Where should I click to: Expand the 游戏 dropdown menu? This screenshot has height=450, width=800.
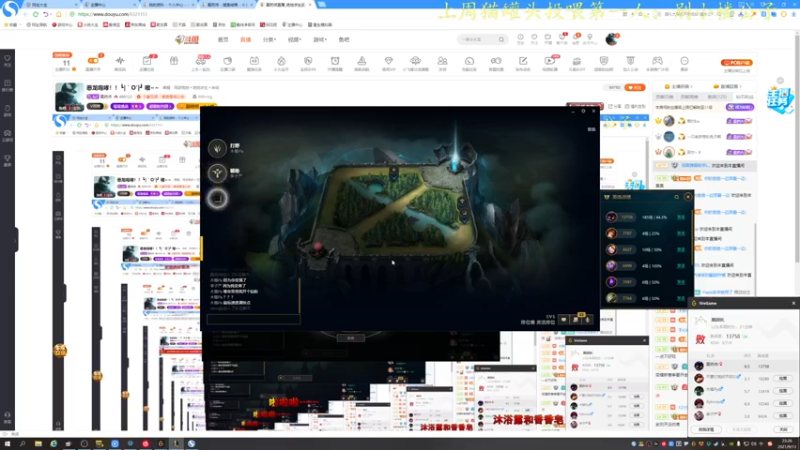(320, 39)
